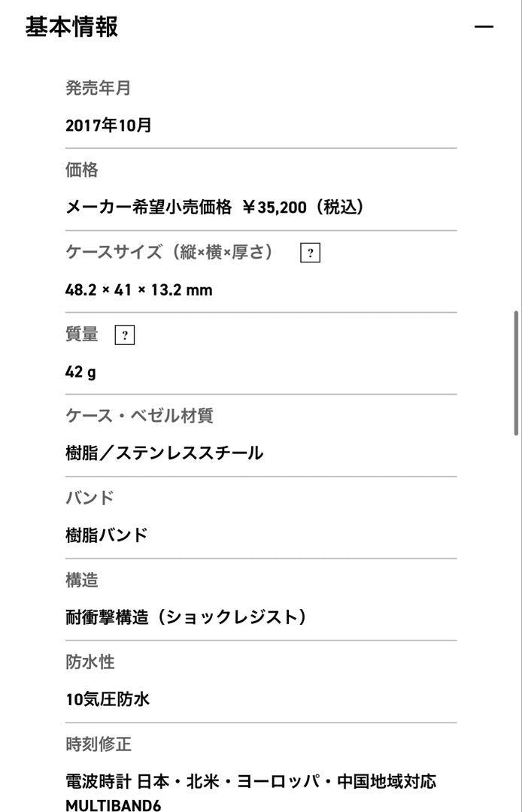Viewport: 522px width, 812px height.
Task: Collapse the 基本情報 section using minus icon
Action: (484, 27)
